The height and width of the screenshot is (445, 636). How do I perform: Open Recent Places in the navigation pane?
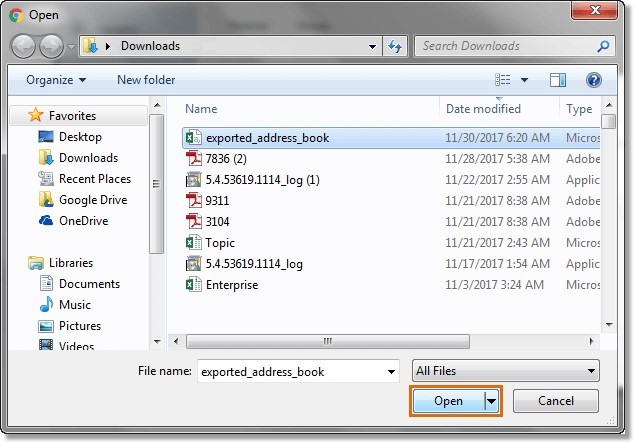(95, 179)
